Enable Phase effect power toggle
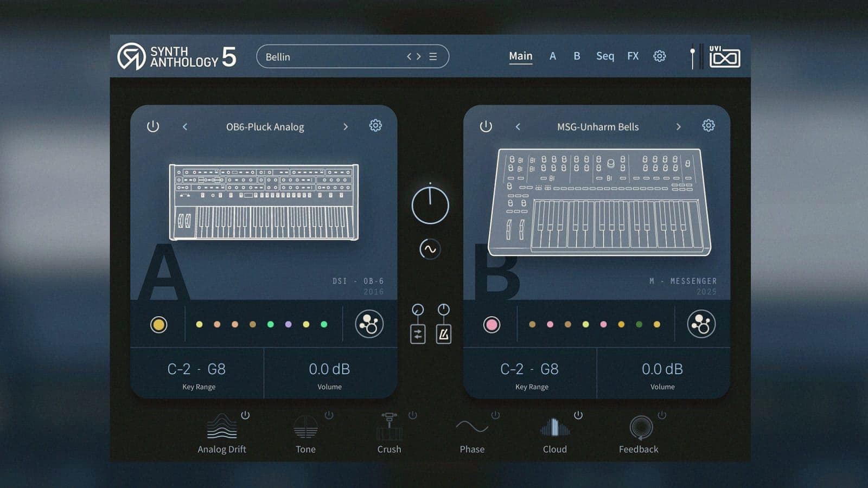 (495, 415)
